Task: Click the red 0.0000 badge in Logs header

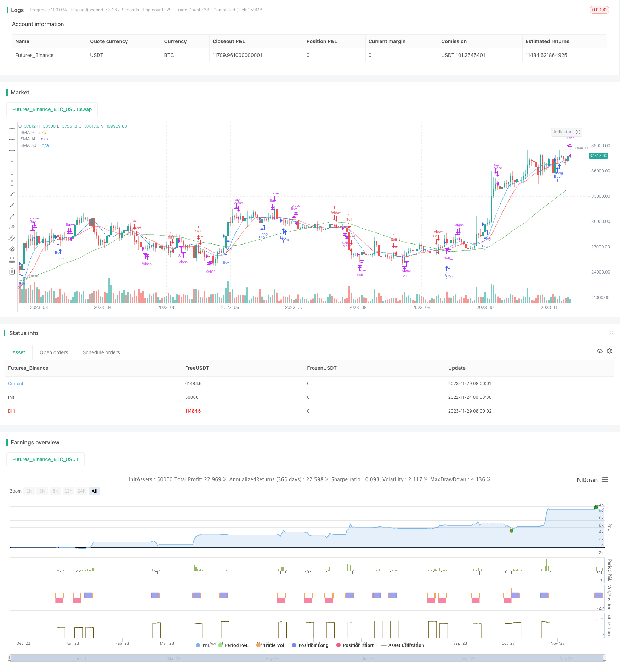Action: click(x=599, y=10)
